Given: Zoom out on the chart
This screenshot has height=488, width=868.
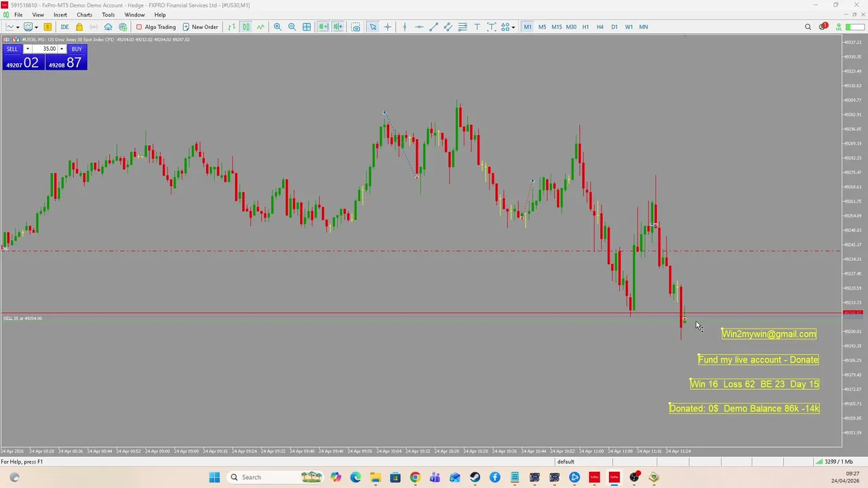Looking at the screenshot, I should (x=292, y=27).
